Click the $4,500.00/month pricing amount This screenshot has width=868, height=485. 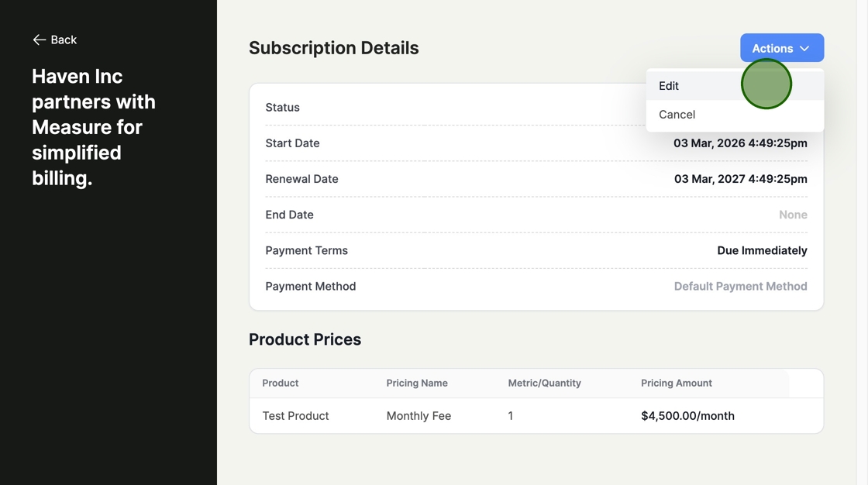pyautogui.click(x=687, y=416)
